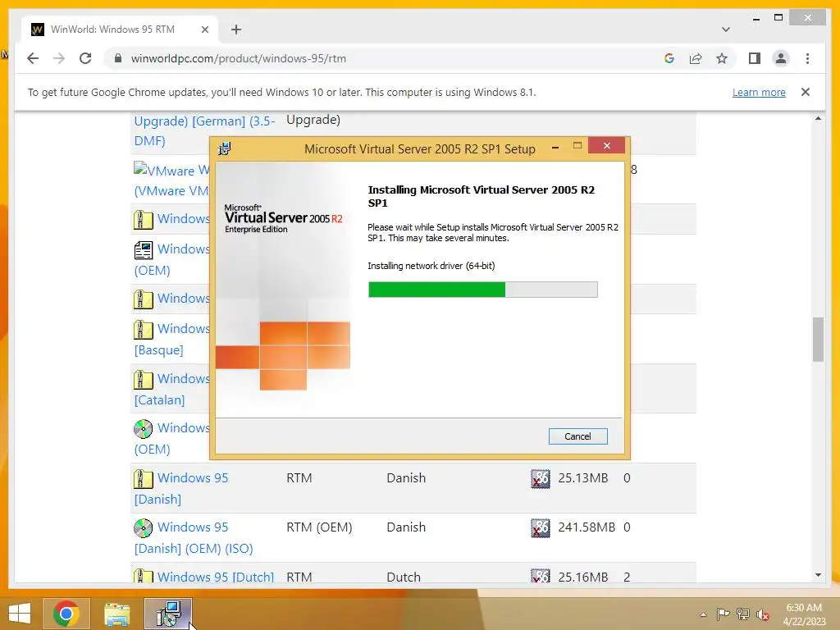The image size is (840, 630).
Task: Reload the WinWorld page
Action: pyautogui.click(x=85, y=58)
